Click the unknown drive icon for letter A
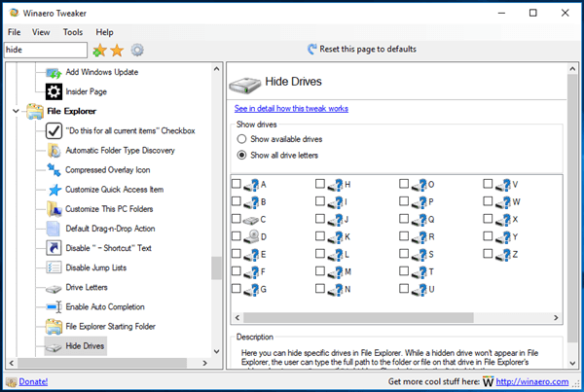The height and width of the screenshot is (392, 584). (x=251, y=185)
